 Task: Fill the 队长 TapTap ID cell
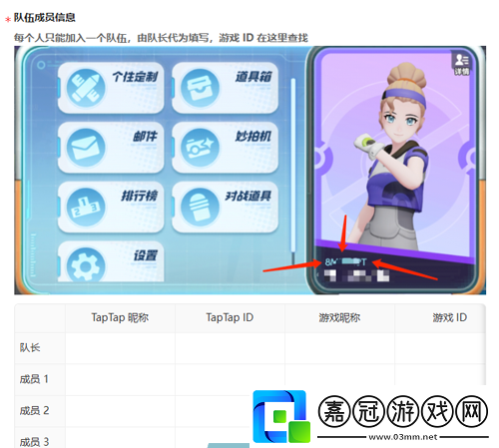click(x=230, y=348)
